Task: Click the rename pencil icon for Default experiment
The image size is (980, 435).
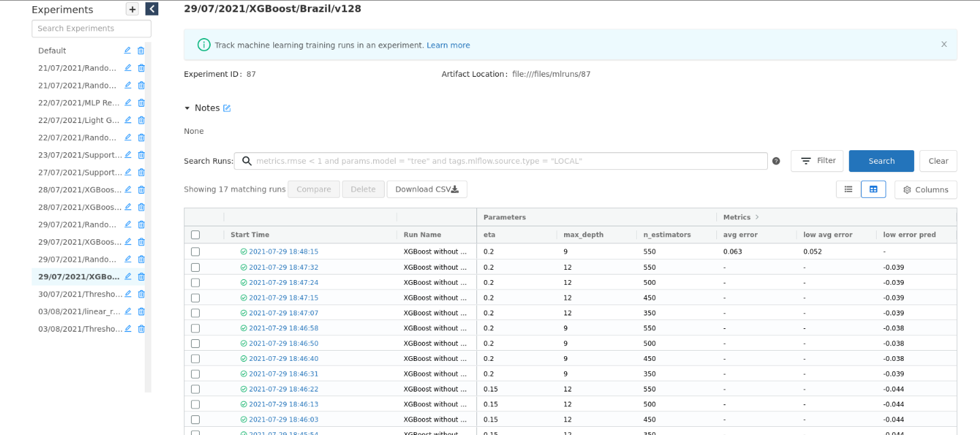Action: click(x=127, y=50)
